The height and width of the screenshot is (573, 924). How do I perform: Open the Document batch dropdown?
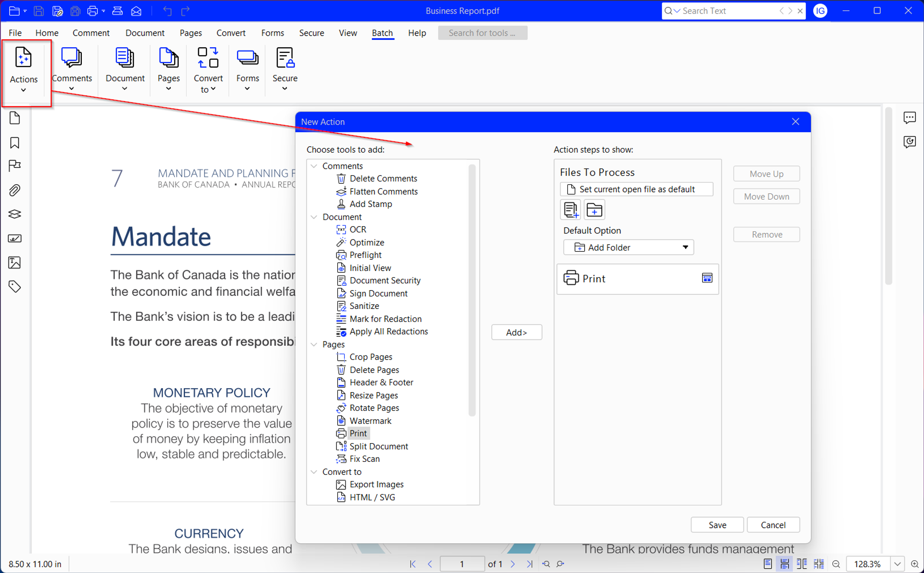pyautogui.click(x=125, y=69)
